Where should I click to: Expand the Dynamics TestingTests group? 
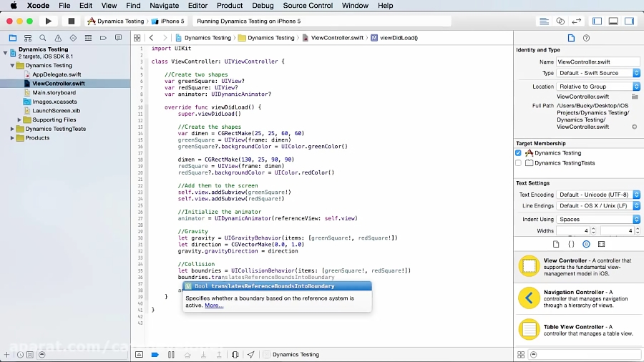(12, 129)
